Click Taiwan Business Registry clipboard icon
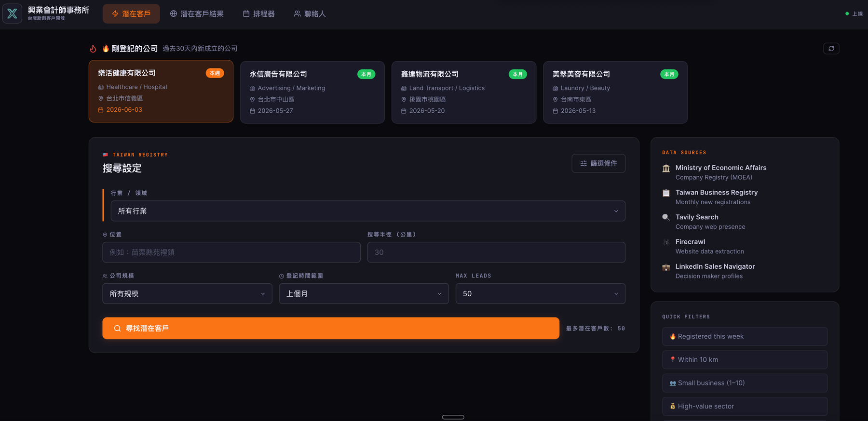 [666, 193]
